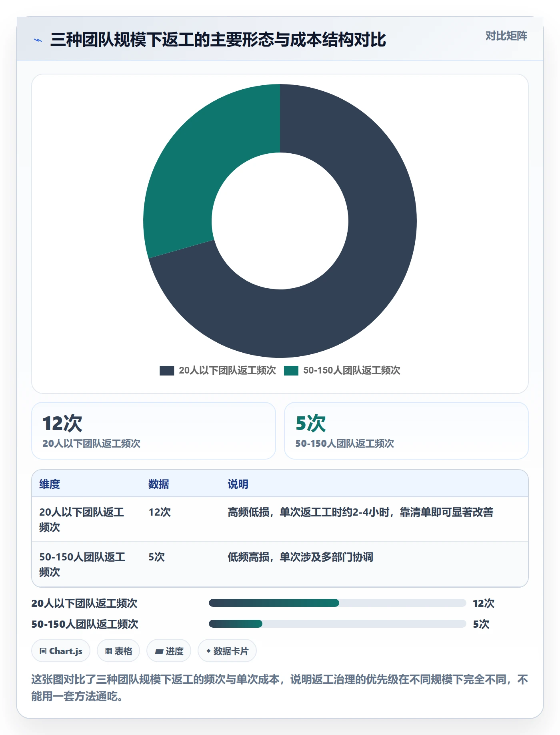Click the 5次 value beside the progress bar
Viewport: 560px width, 735px height.
[481, 624]
